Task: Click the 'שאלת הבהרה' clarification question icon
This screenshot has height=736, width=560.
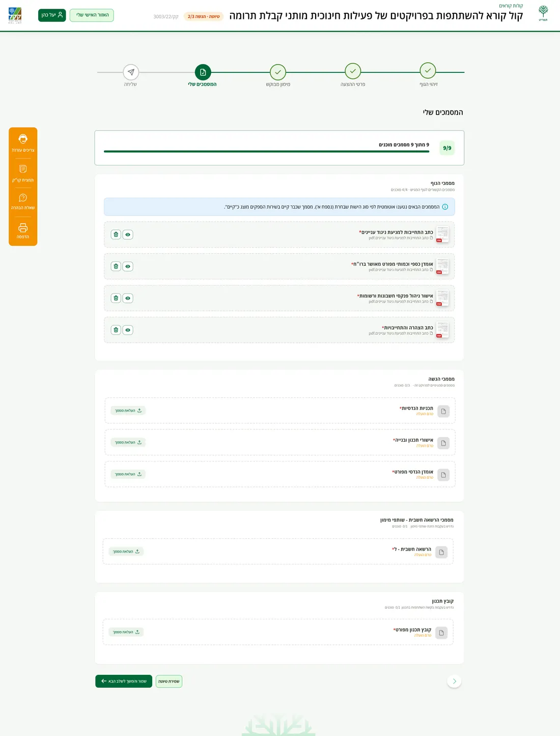Action: tap(23, 198)
